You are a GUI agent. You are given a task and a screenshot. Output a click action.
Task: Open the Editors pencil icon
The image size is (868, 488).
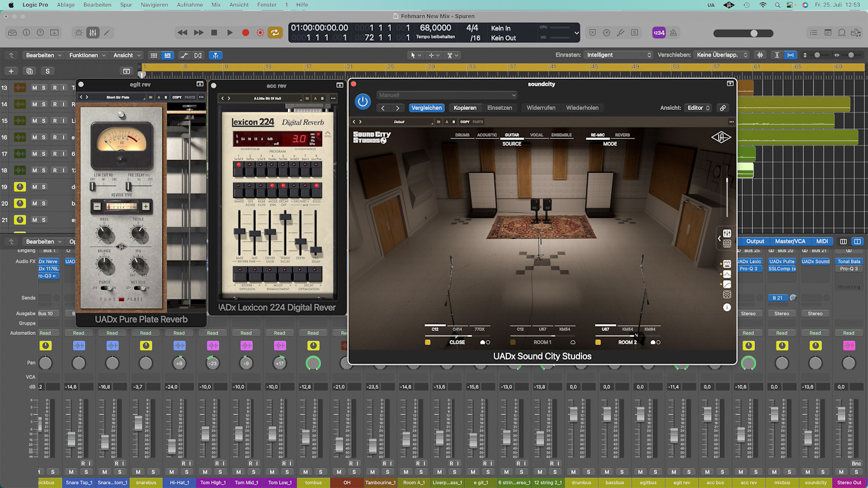(x=107, y=32)
